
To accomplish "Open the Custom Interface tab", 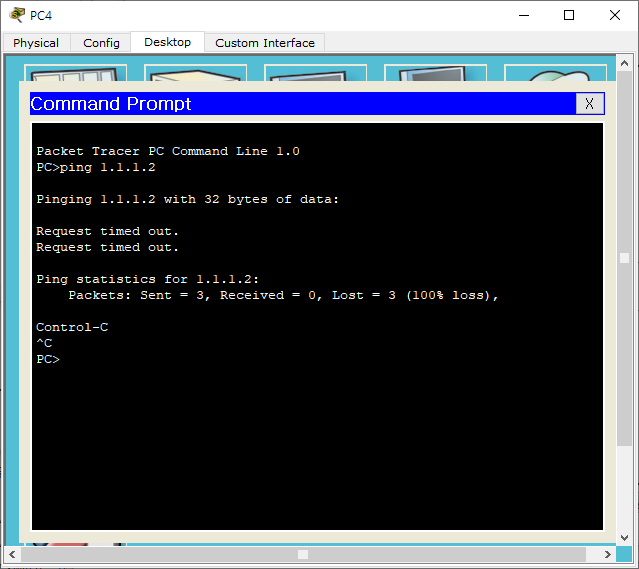I will pos(265,43).
